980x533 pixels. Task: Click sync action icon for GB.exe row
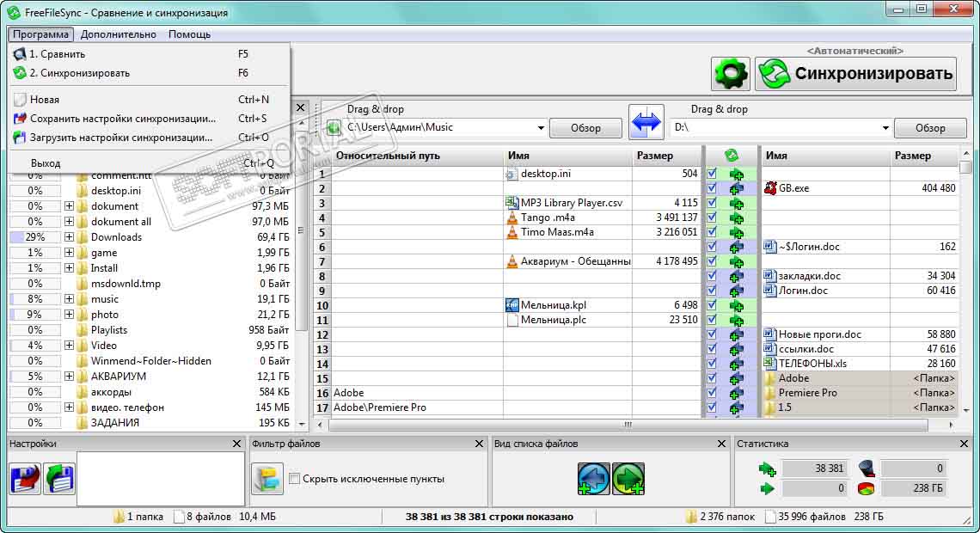point(736,188)
